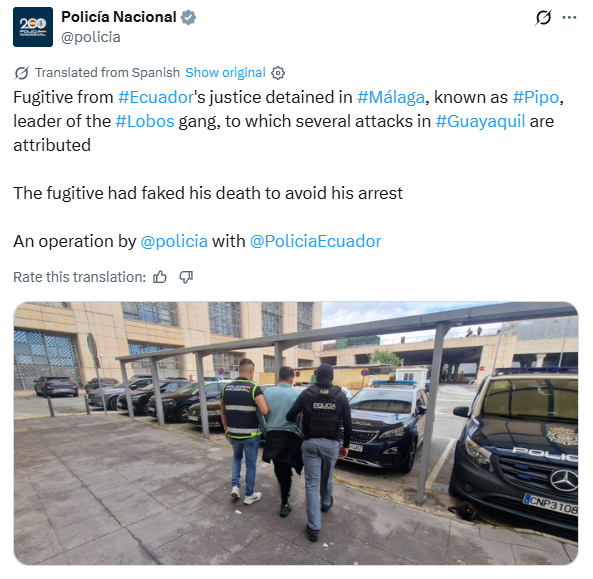
Task: Open the arrest photo thumbnail
Action: [296, 433]
